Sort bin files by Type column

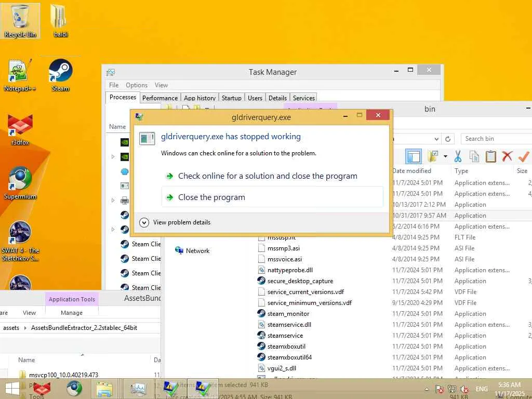461,171
